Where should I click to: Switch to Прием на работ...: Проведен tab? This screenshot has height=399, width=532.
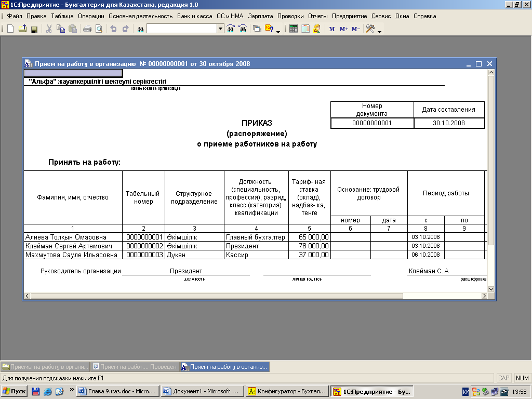click(x=135, y=367)
